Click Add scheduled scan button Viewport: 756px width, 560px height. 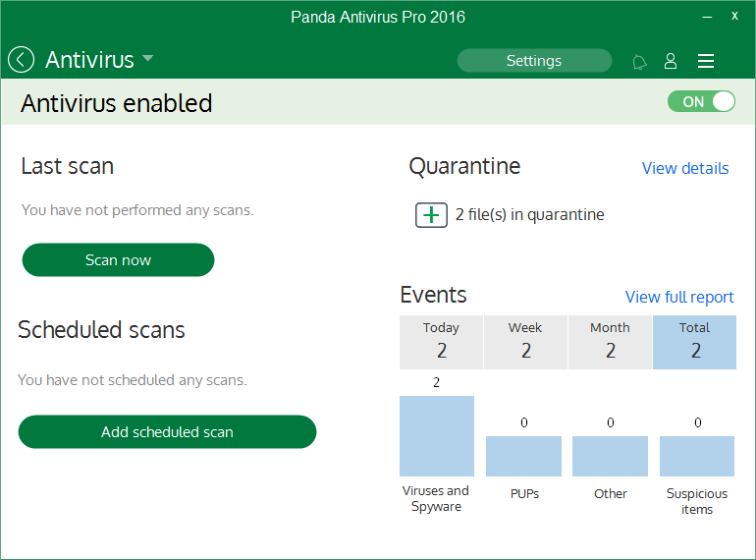tap(167, 431)
